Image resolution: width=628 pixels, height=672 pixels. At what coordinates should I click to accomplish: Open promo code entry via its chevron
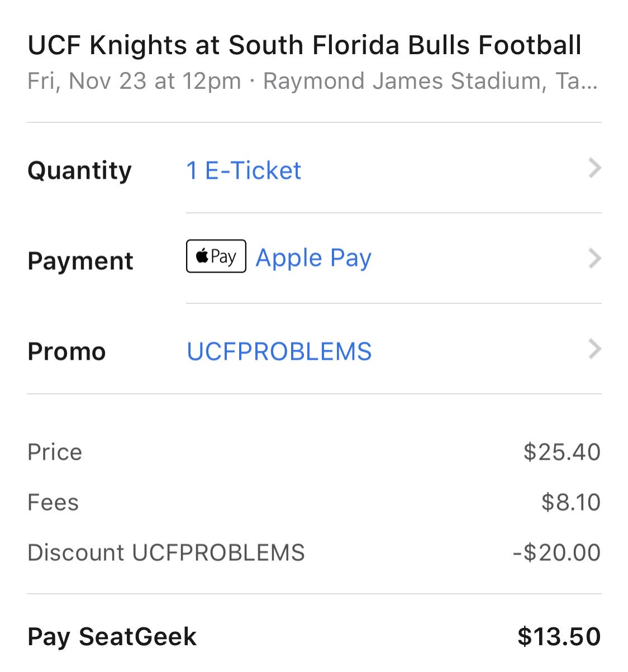(x=594, y=349)
